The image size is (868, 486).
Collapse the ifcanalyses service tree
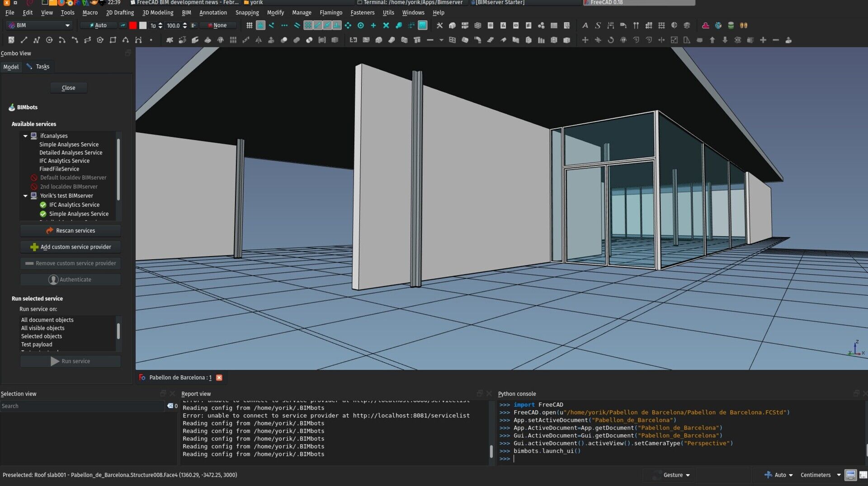pyautogui.click(x=25, y=136)
